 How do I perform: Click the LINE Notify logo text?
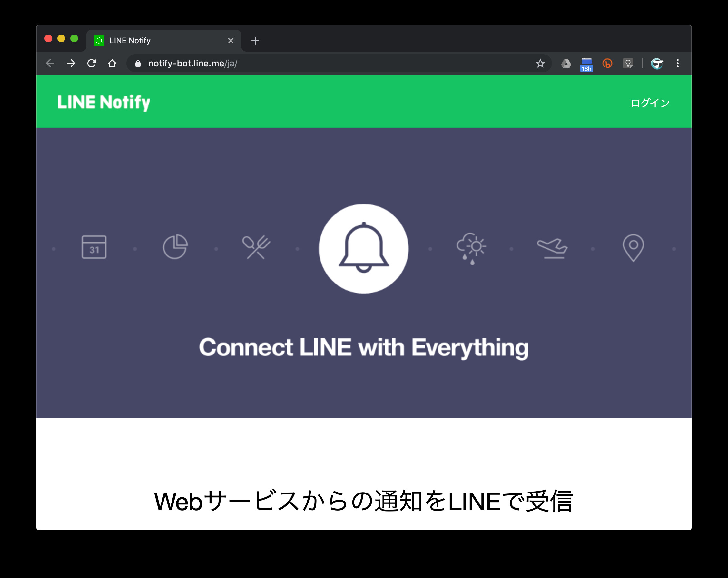pyautogui.click(x=104, y=102)
